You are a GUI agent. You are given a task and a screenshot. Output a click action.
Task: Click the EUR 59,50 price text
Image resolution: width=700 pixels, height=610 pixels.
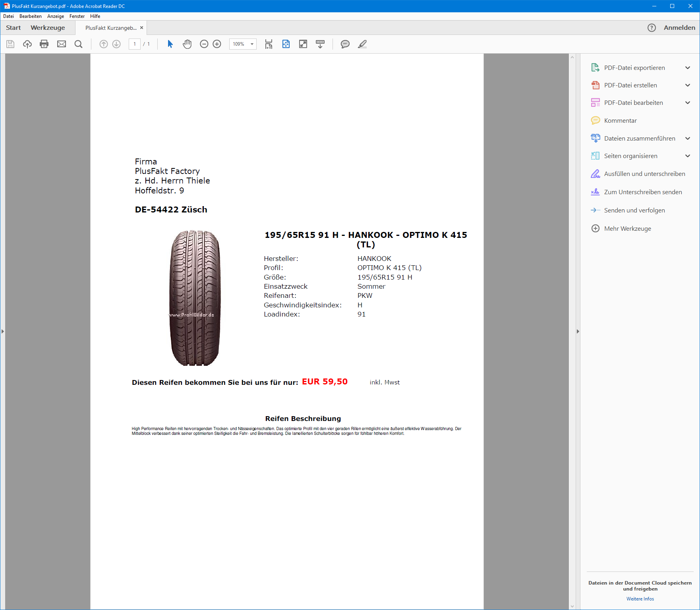click(x=325, y=382)
